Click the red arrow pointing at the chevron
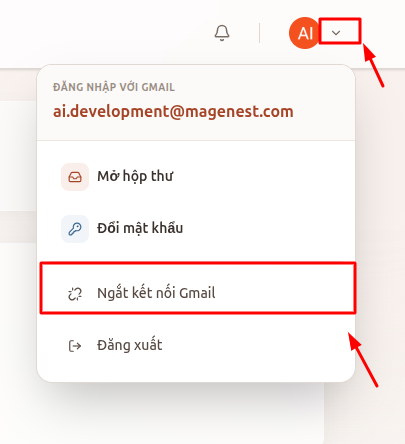The width and height of the screenshot is (405, 444). pyautogui.click(x=374, y=65)
